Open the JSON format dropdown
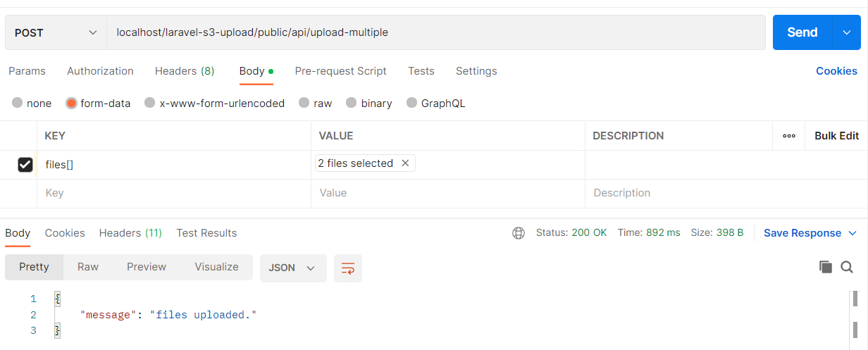Image resolution: width=868 pixels, height=350 pixels. [293, 268]
